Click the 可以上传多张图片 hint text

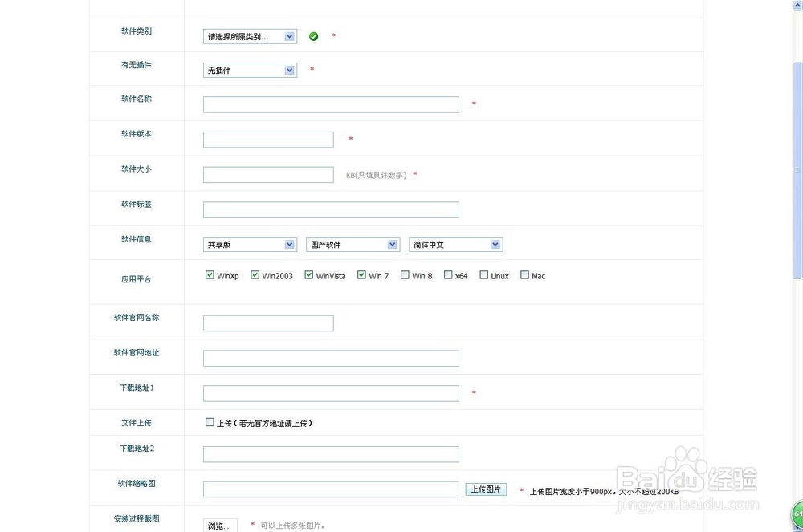292,526
